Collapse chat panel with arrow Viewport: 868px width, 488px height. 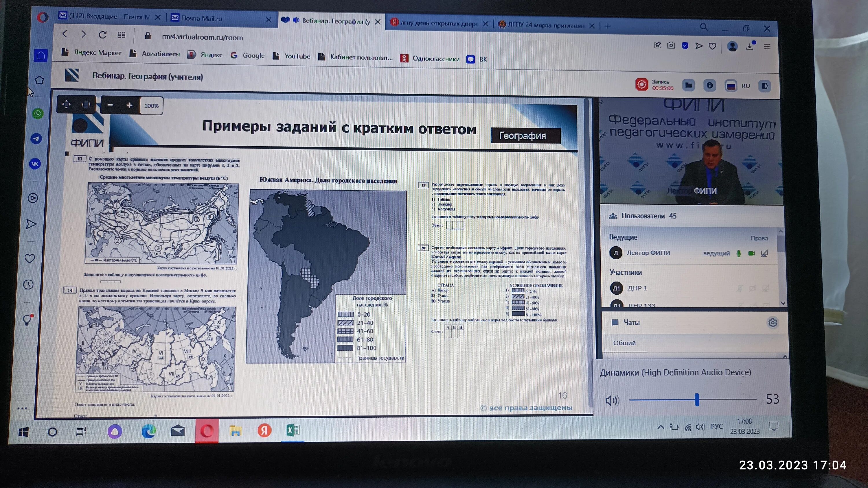coord(785,356)
